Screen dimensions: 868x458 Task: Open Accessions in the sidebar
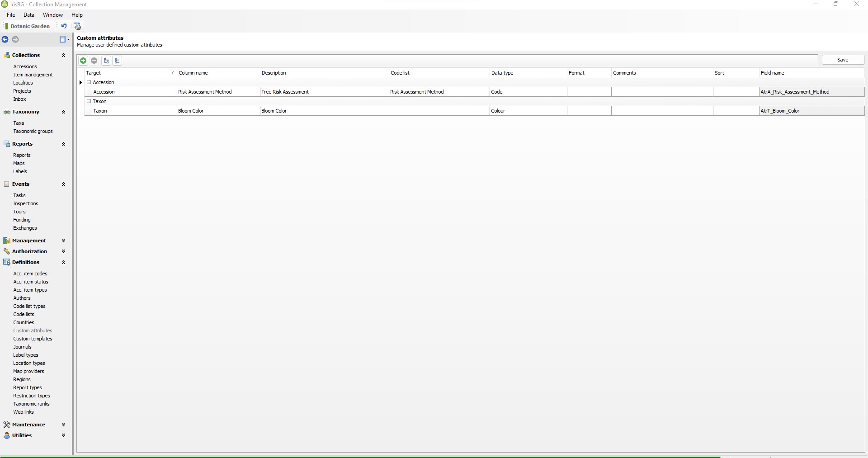point(25,66)
